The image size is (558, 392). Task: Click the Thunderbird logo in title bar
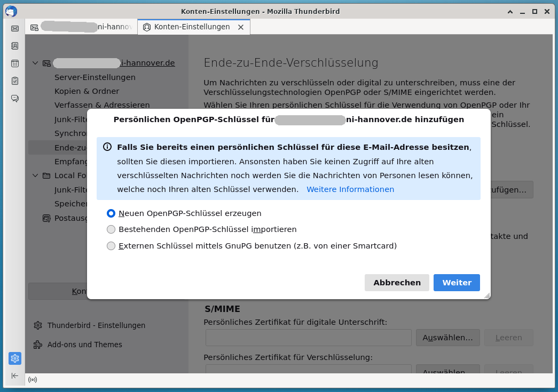click(x=11, y=11)
